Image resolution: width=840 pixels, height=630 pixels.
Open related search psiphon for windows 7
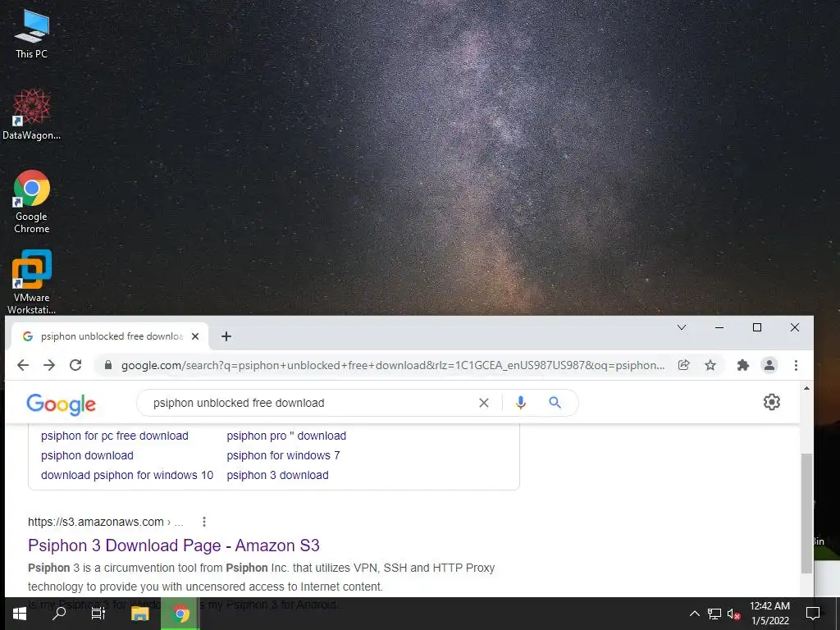(283, 456)
